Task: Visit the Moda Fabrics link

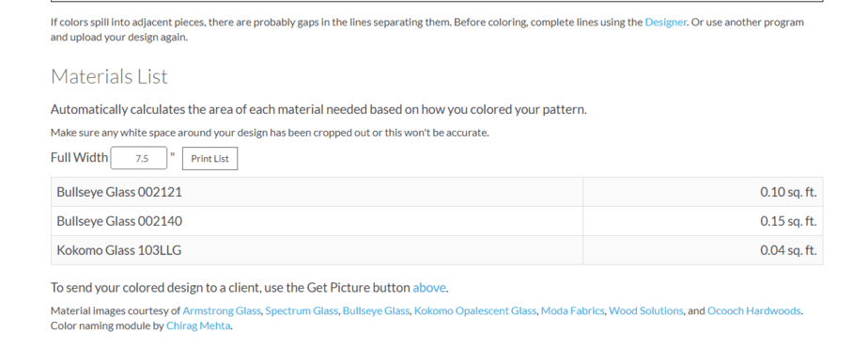Action: 572,310
